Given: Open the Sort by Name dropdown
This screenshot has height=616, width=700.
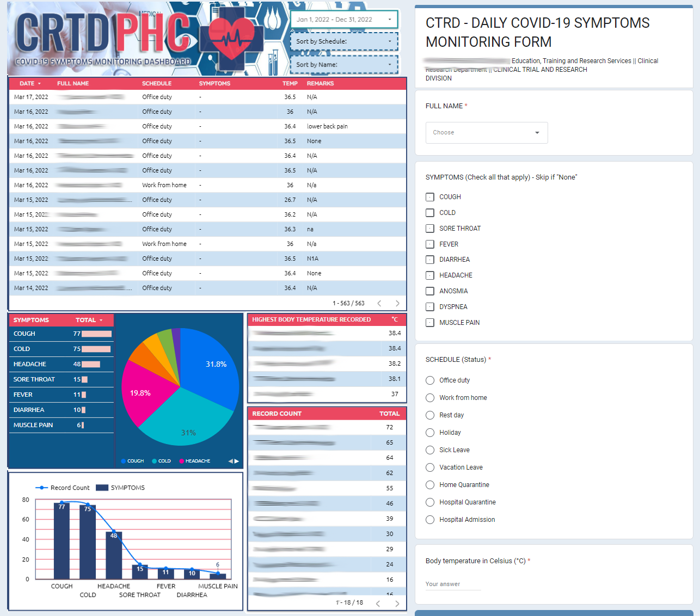Looking at the screenshot, I should [344, 64].
